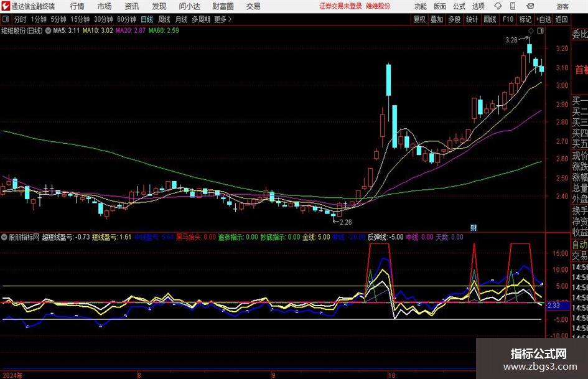Toggle the side panel icon at chart top-right
588x379 pixels.
(540, 31)
